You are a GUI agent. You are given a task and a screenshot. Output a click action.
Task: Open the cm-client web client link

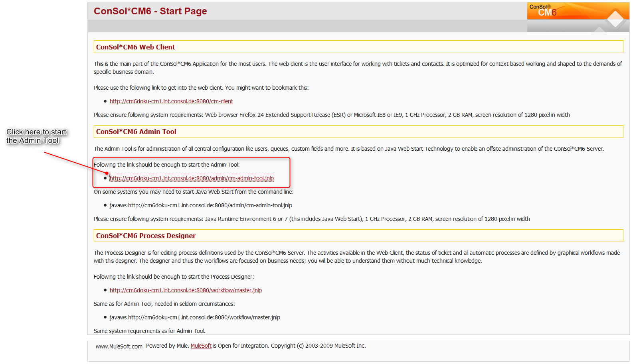(x=171, y=101)
